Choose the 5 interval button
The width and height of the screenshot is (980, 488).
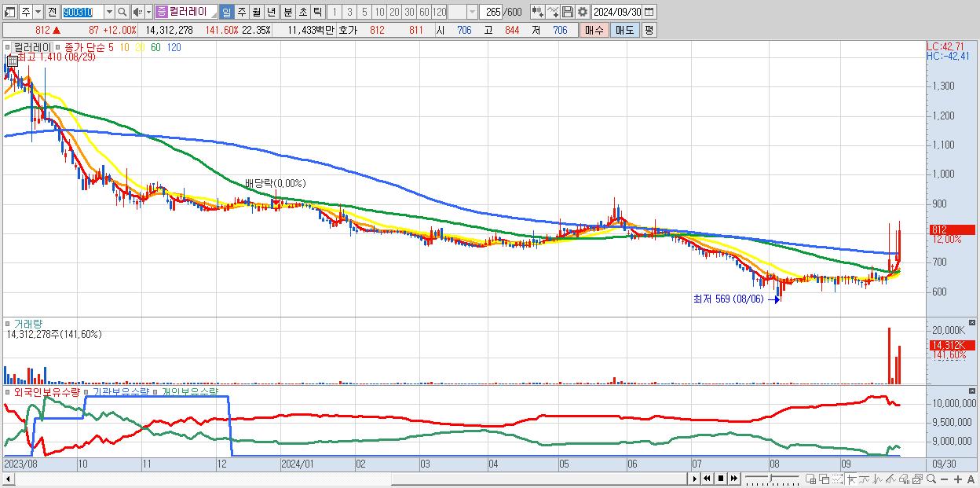[364, 12]
